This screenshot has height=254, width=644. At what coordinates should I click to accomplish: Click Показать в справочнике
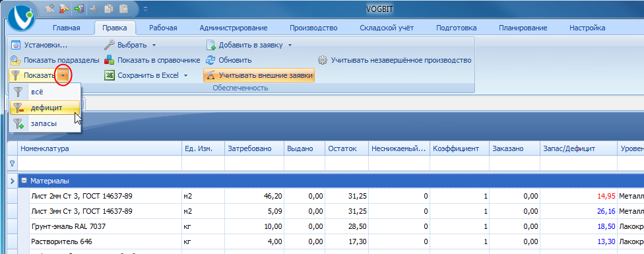click(x=152, y=60)
